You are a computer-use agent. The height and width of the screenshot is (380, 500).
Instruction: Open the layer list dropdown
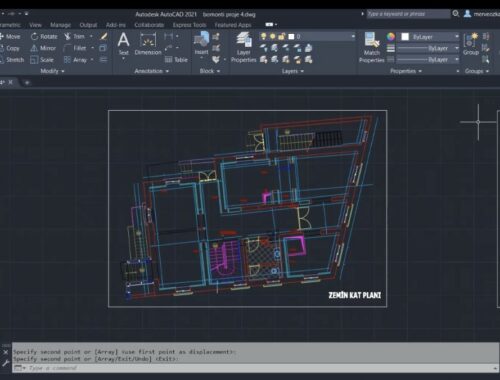(353, 36)
